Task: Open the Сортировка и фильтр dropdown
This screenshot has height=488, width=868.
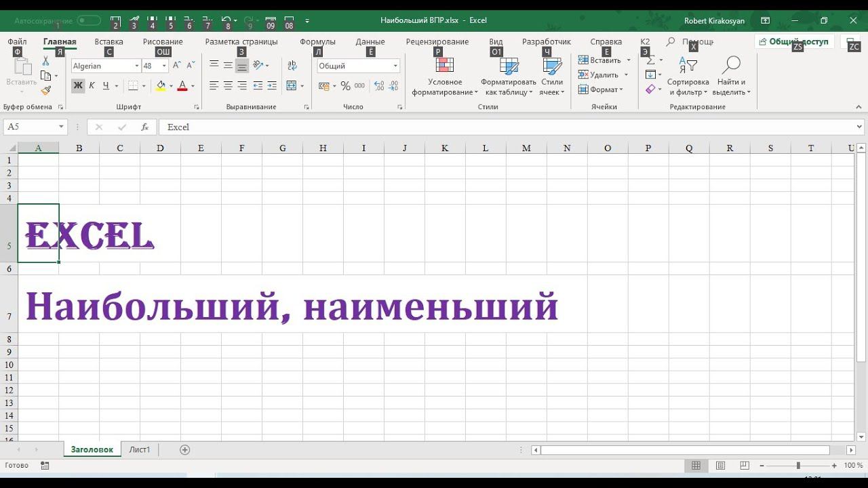Action: [688, 77]
